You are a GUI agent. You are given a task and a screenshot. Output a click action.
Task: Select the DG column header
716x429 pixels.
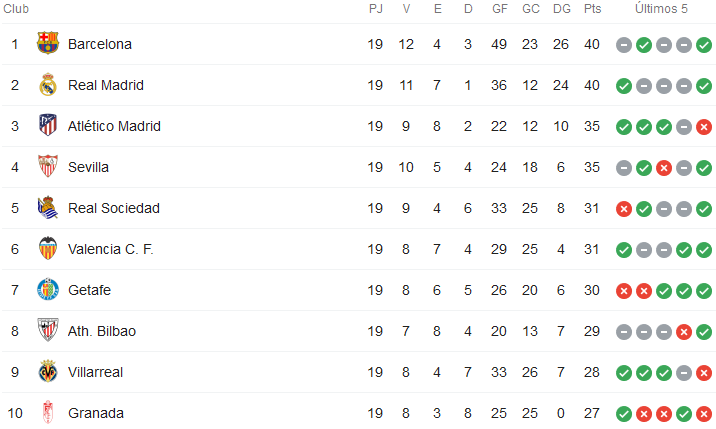(562, 9)
